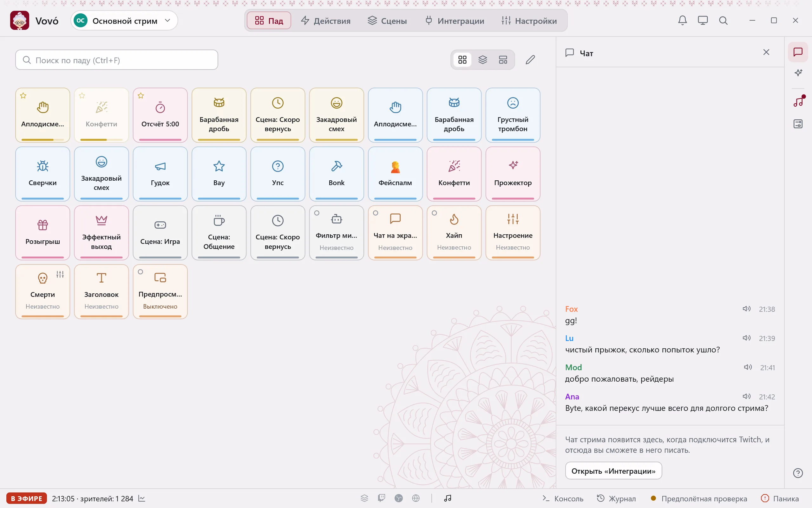Image resolution: width=812 pixels, height=508 pixels.
Task: Toggle the Предпросмотр pad tile
Action: [160, 292]
